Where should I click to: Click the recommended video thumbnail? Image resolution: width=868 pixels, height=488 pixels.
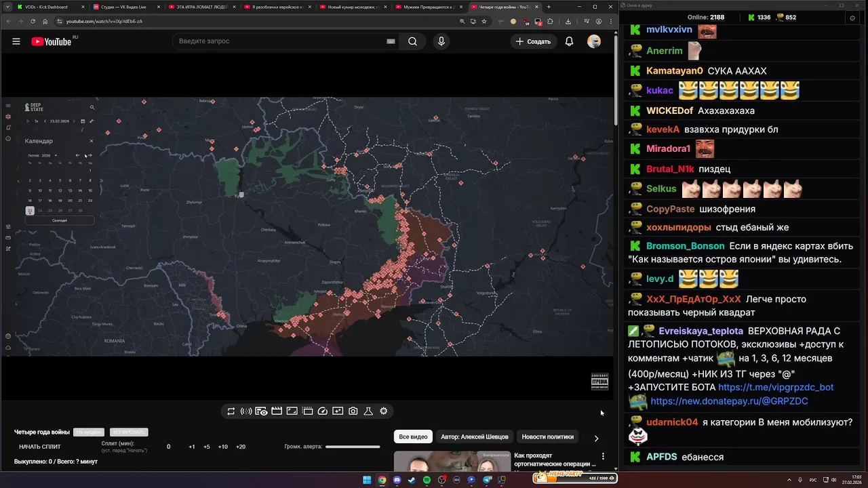(451, 461)
